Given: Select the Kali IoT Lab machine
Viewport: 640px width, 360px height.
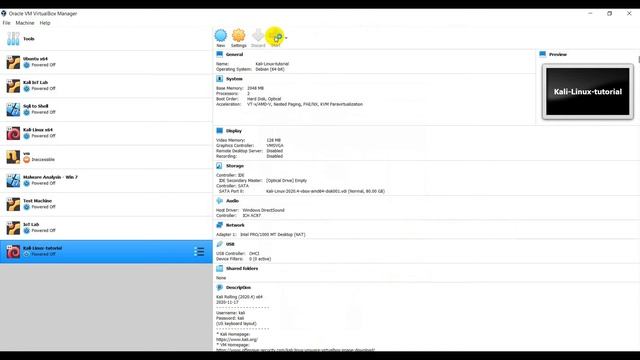Looking at the screenshot, I should coord(106,86).
